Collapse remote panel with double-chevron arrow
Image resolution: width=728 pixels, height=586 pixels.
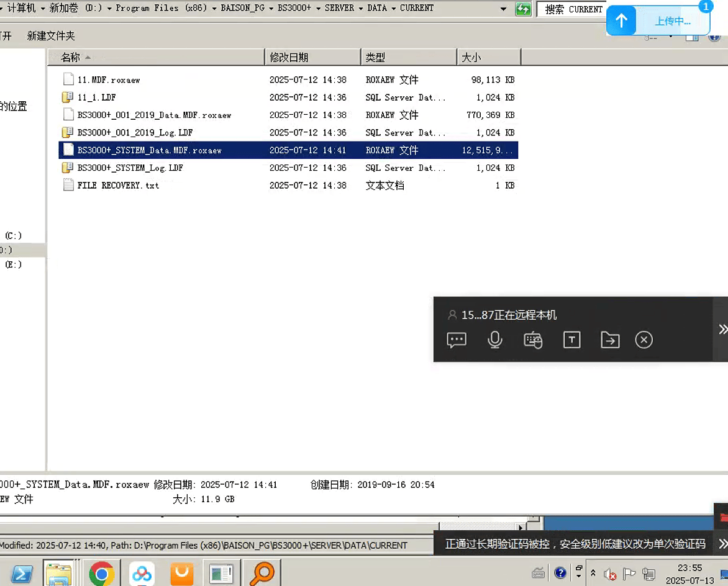click(722, 329)
